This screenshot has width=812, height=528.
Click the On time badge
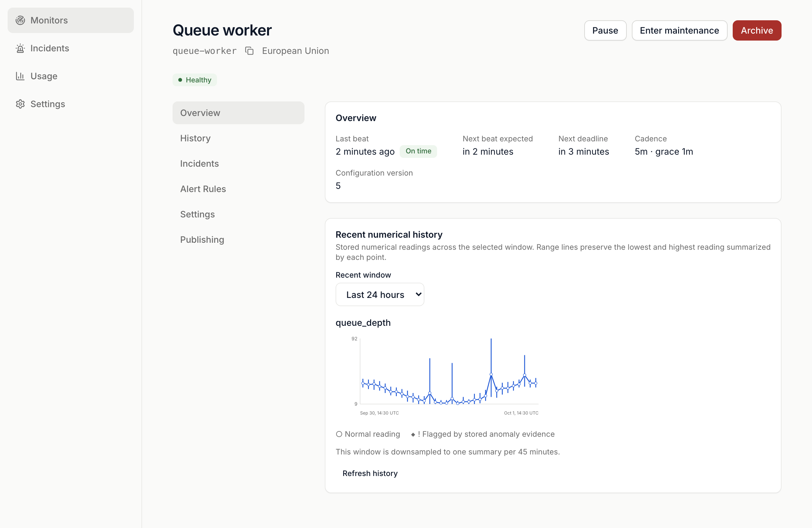(418, 151)
